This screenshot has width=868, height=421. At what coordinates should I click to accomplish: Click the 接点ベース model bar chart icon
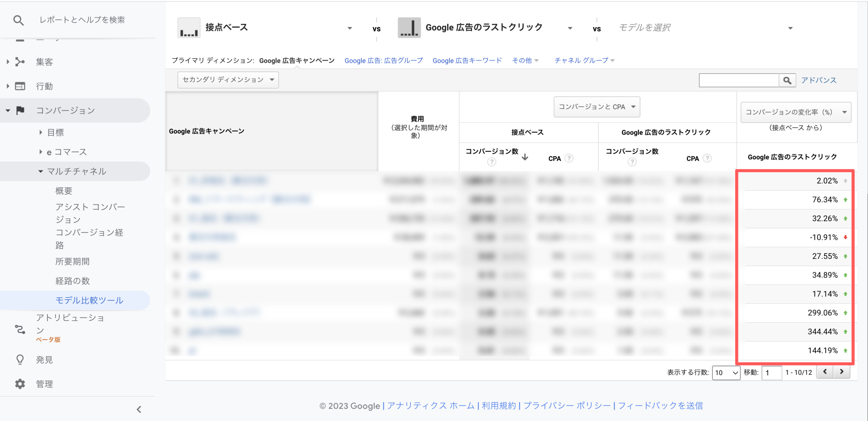click(x=189, y=27)
